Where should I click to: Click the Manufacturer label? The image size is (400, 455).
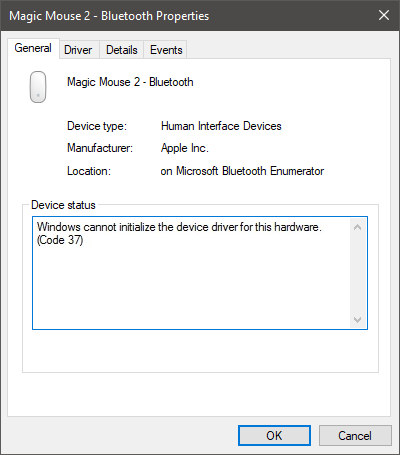100,148
